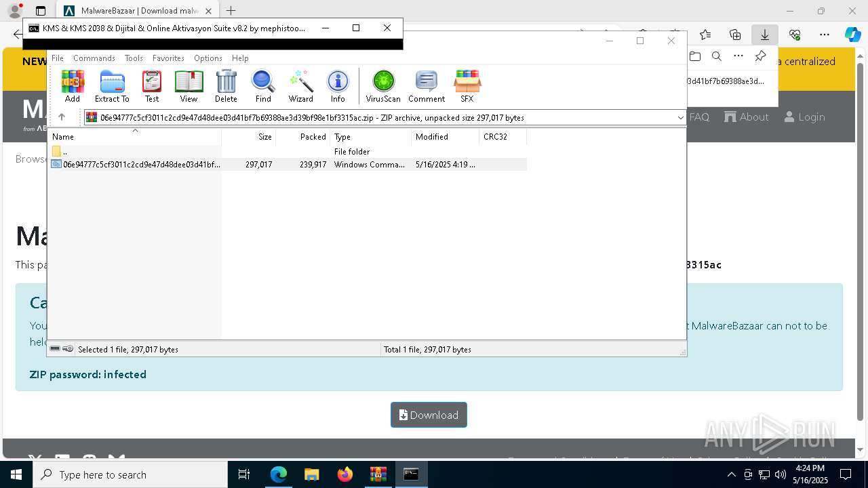This screenshot has height=488, width=868.
Task: Open Edge downloads icon
Action: coord(764,35)
